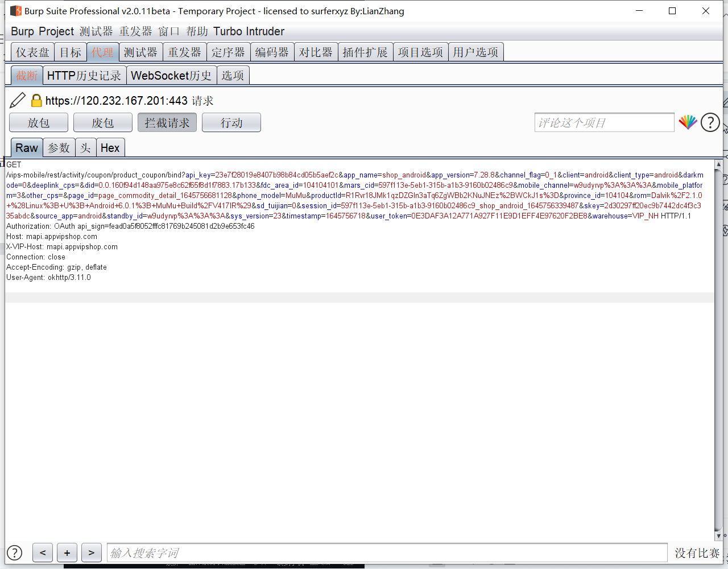This screenshot has height=569, width=728.
Task: Toggle the 拦截请求 intercept button
Action: point(167,122)
